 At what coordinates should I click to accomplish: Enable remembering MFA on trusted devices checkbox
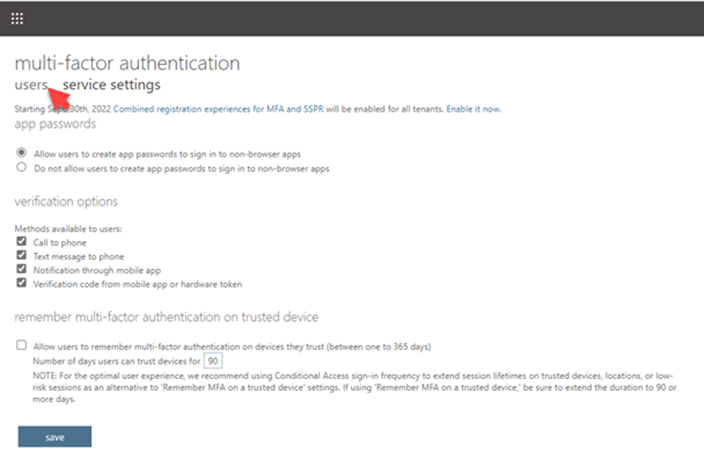pyautogui.click(x=22, y=345)
